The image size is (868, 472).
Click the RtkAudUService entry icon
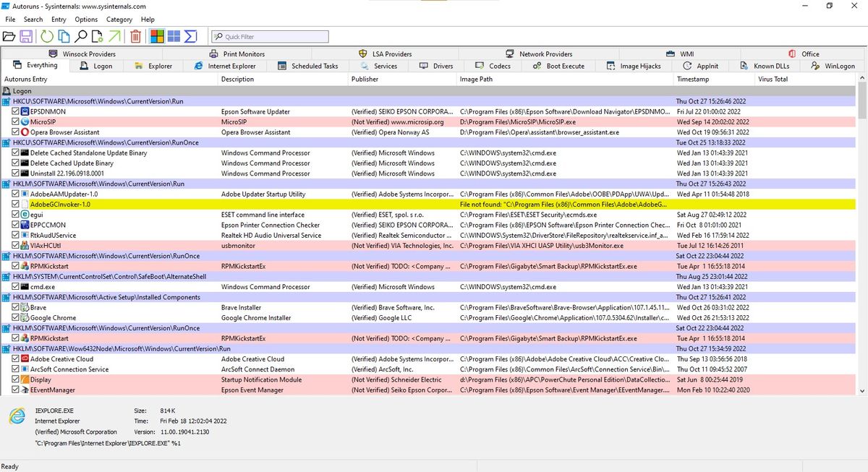coord(25,236)
